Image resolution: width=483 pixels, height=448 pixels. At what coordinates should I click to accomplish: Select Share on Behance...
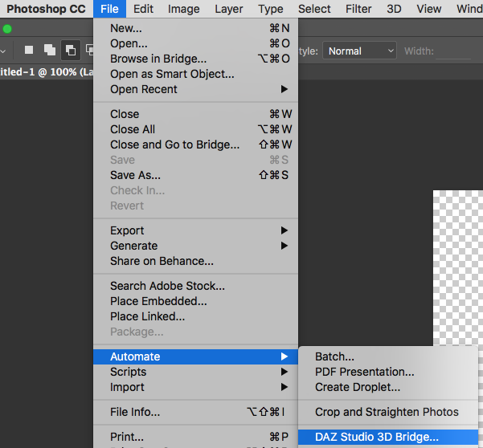pos(195,261)
